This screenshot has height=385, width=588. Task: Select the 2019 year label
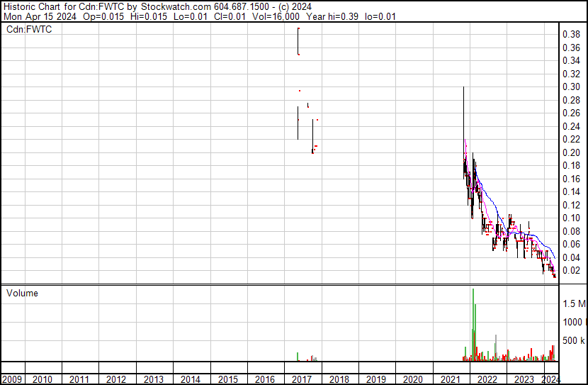(x=375, y=379)
